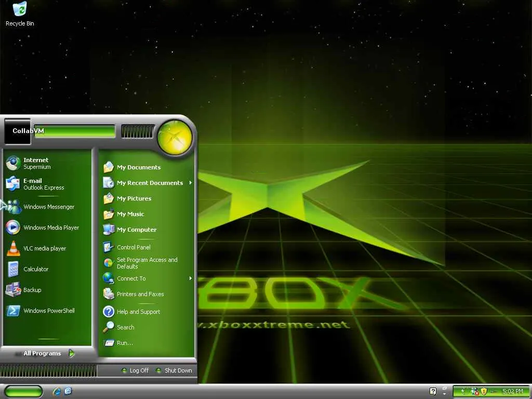The image size is (532, 399).
Task: Open Outlook Express E-mail entry
Action: (x=47, y=184)
